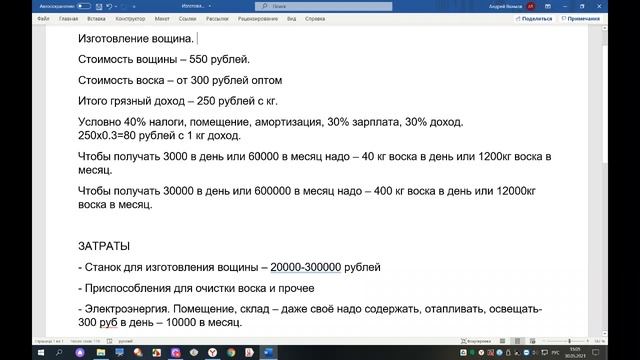Open the document name dropdown in title bar
Viewport: 640px width, 360px height.
(x=210, y=6)
